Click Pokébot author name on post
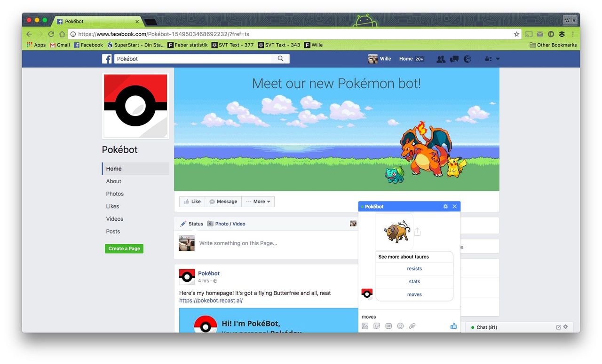The width and height of the screenshot is (602, 364). tap(209, 273)
